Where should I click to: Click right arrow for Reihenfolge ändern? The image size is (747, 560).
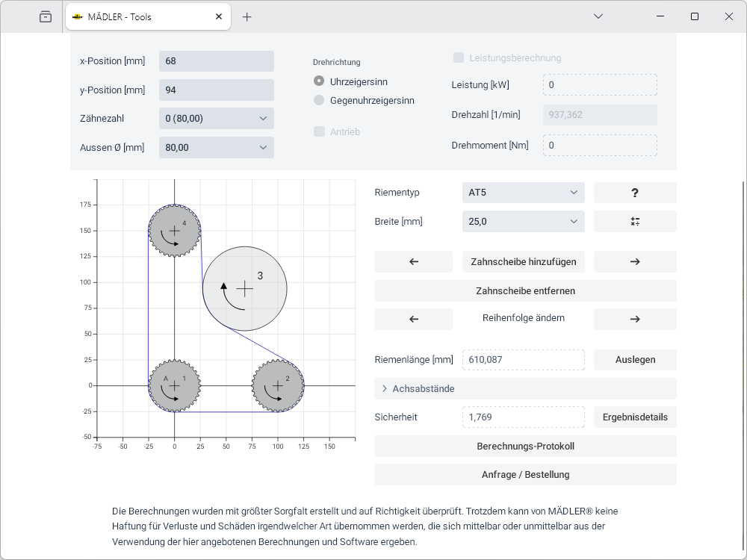(635, 319)
